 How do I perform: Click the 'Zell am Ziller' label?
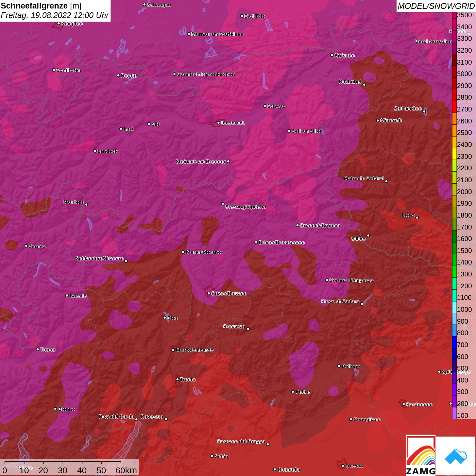click(307, 131)
